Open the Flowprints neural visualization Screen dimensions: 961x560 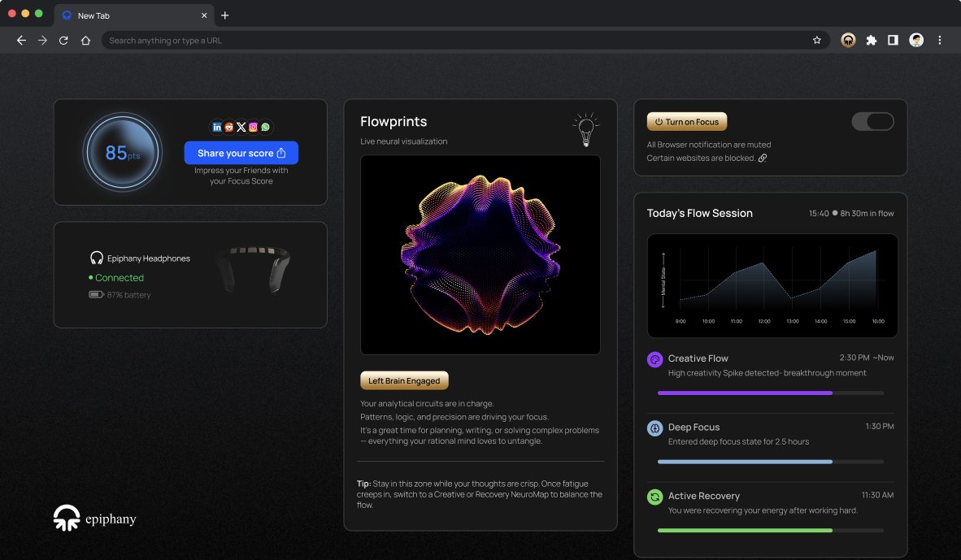click(x=480, y=254)
